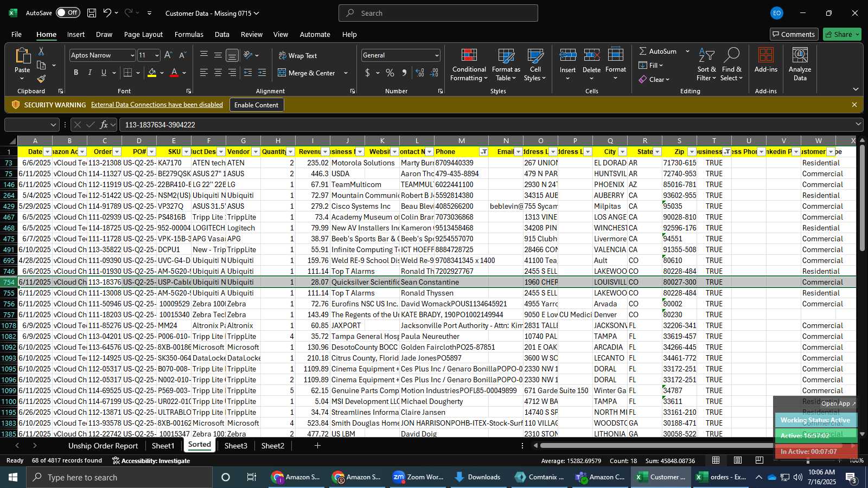Click the Fill Color yellow swatch

click(152, 73)
